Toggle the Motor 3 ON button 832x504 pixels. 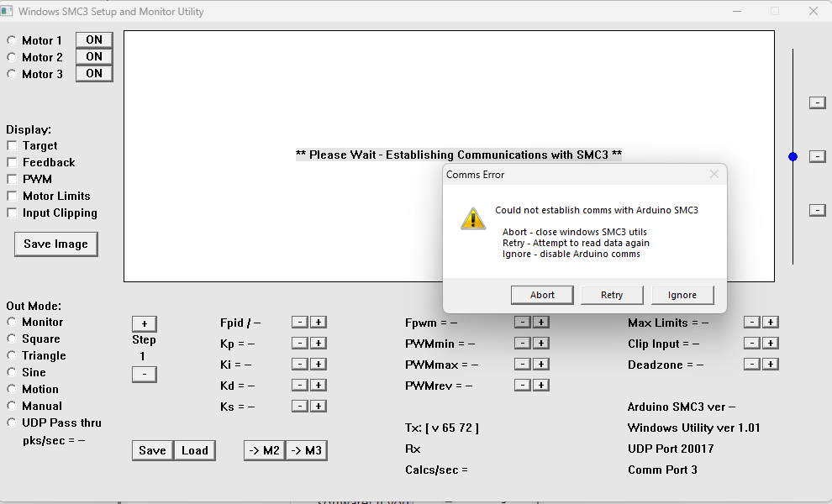tap(94, 74)
